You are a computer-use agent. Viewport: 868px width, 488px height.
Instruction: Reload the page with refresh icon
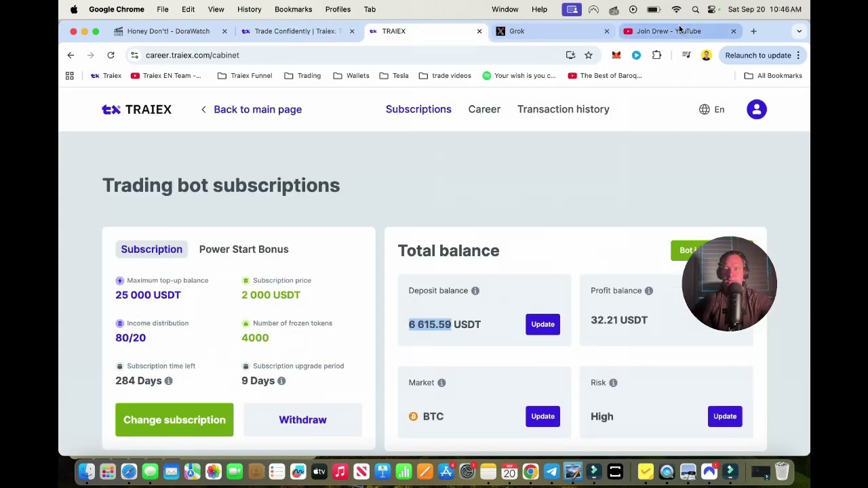(111, 55)
